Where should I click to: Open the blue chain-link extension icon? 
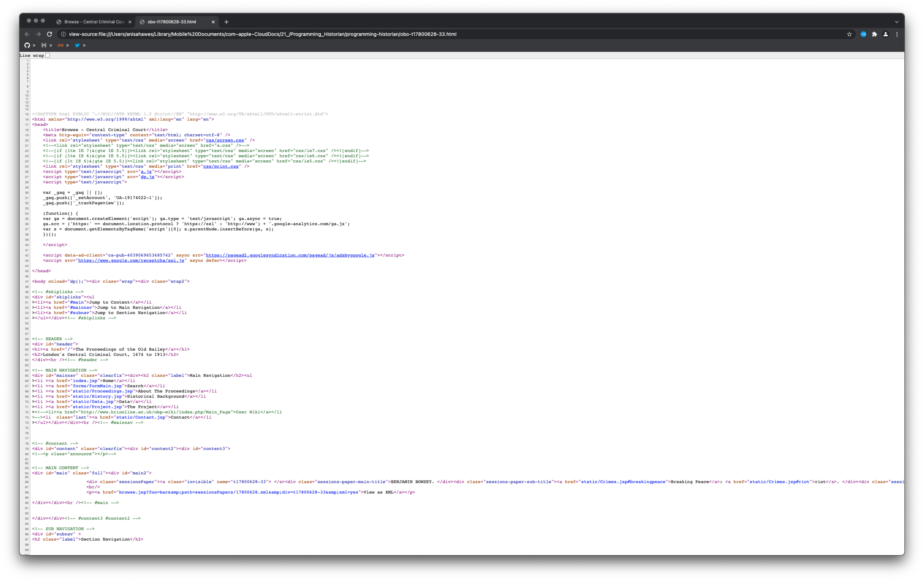coord(863,34)
